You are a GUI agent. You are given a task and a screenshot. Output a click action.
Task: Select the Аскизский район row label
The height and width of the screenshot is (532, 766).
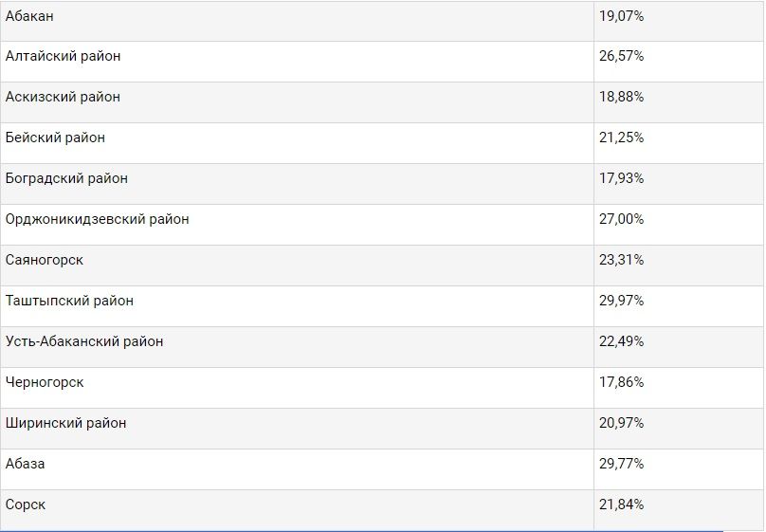(63, 97)
